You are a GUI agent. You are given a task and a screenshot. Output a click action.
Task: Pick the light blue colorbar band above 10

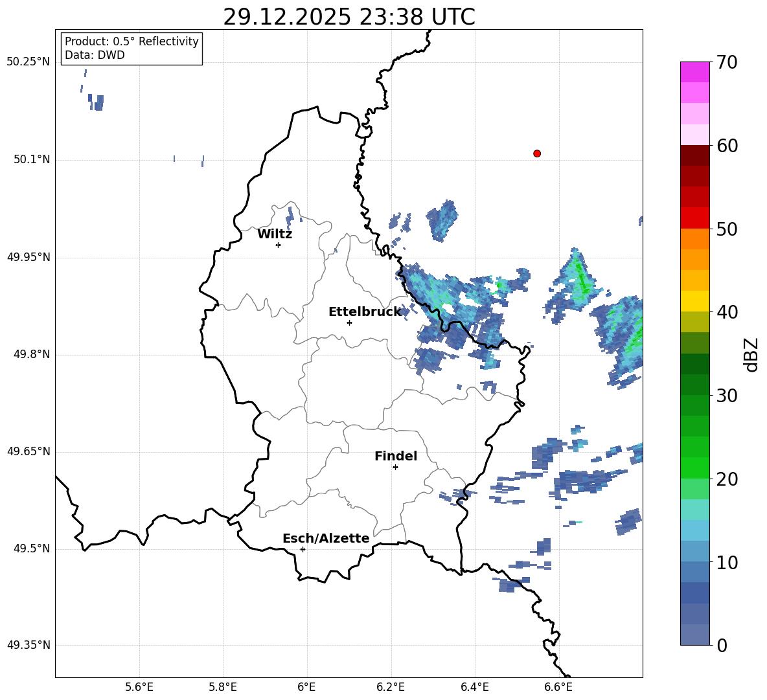(x=694, y=530)
